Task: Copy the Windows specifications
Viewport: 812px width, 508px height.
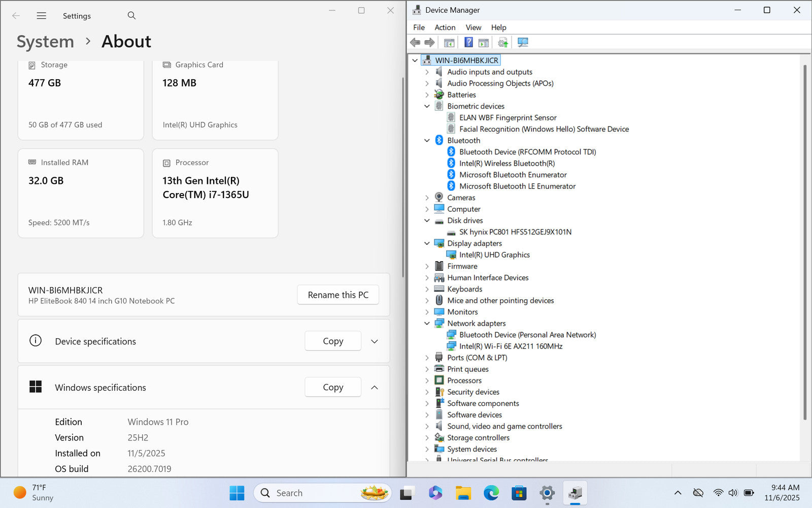Action: (x=333, y=387)
